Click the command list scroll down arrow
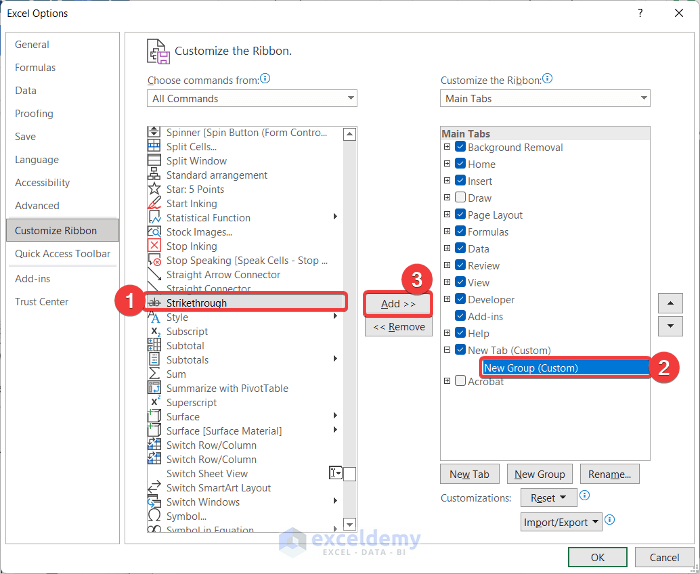Viewport: 700px width, 574px height. point(350,524)
